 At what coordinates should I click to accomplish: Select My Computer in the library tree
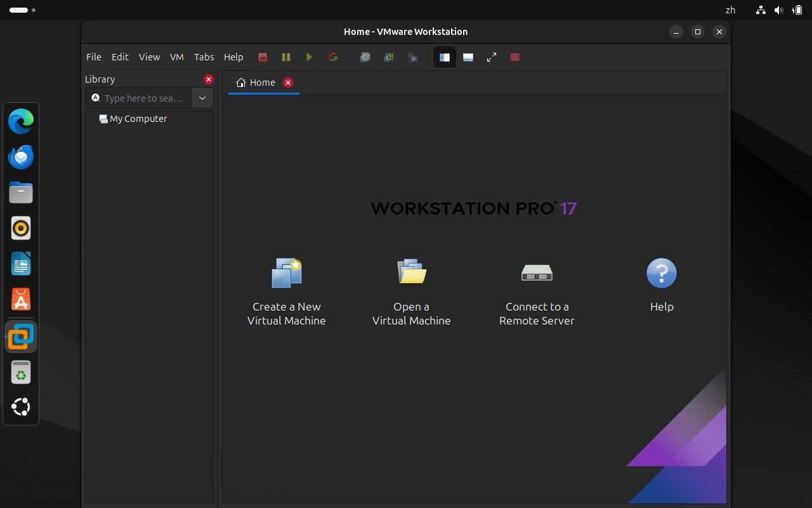[x=133, y=119]
